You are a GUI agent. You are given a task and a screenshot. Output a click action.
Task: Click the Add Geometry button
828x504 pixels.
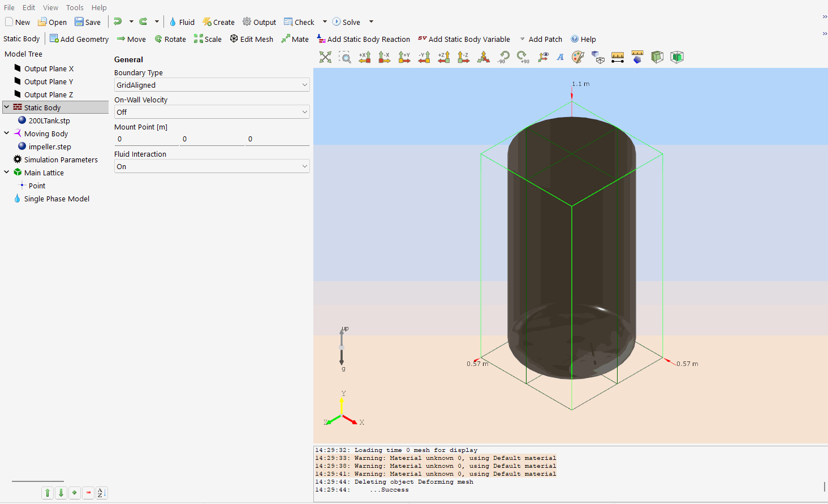coord(79,39)
